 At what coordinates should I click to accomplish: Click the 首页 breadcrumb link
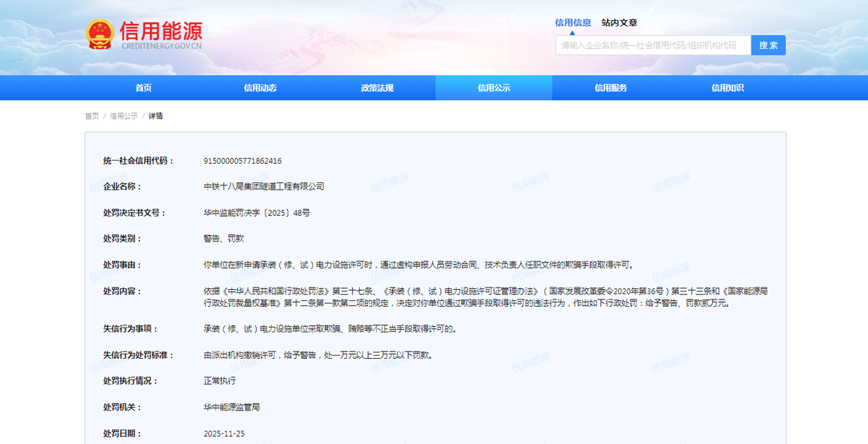click(x=92, y=116)
